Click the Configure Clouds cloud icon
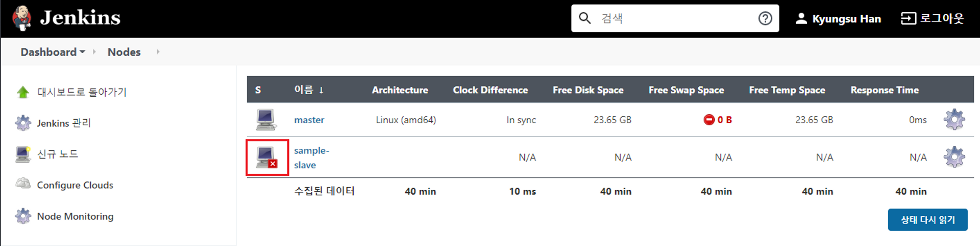The height and width of the screenshot is (246, 980). 23,183
